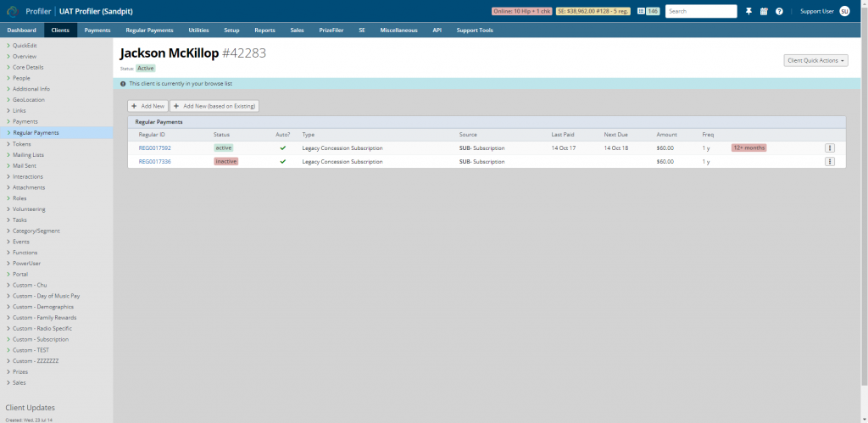This screenshot has width=868, height=423.
Task: Open the Support Tools menu
Action: [x=475, y=30]
